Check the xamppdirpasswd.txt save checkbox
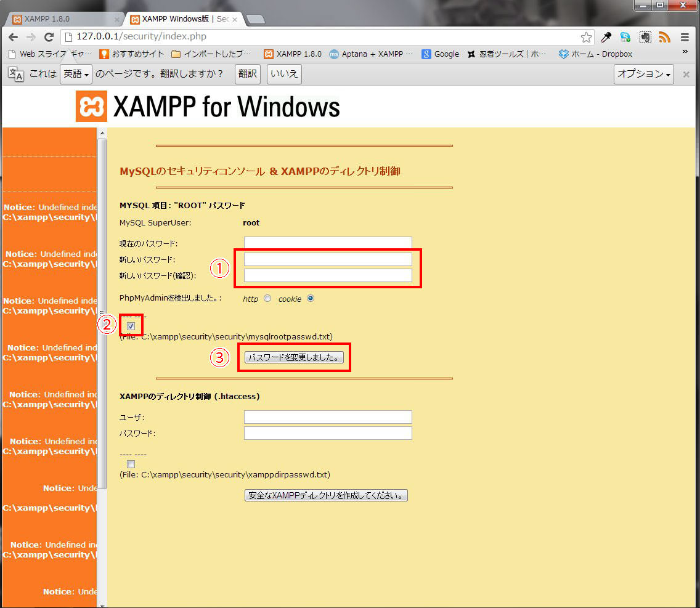 click(131, 464)
